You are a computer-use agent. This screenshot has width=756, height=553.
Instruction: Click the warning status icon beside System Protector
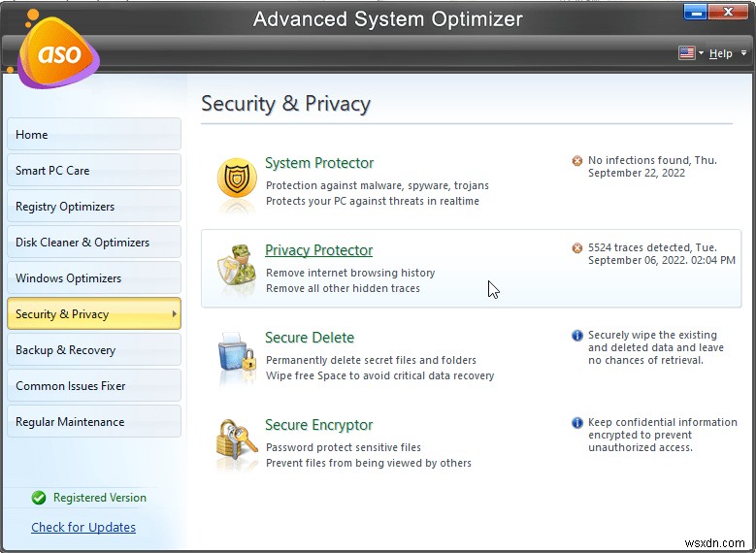pyautogui.click(x=577, y=161)
